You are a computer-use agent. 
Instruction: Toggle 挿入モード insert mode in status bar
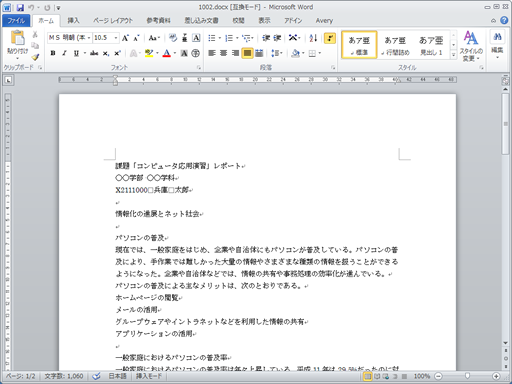click(149, 376)
